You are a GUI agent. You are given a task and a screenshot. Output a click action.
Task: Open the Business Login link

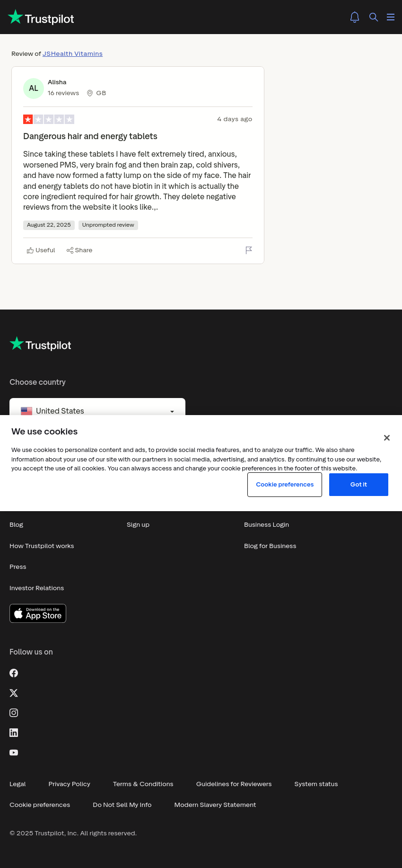tap(266, 525)
